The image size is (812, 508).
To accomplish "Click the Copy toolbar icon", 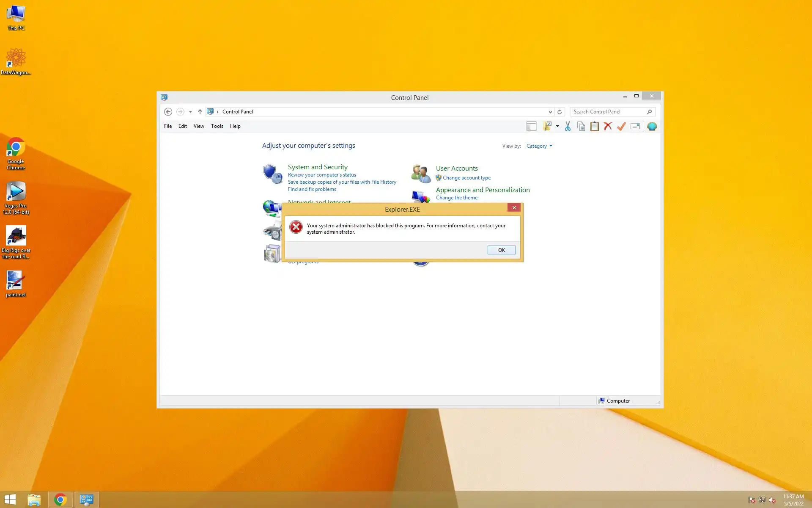I will coord(581,126).
